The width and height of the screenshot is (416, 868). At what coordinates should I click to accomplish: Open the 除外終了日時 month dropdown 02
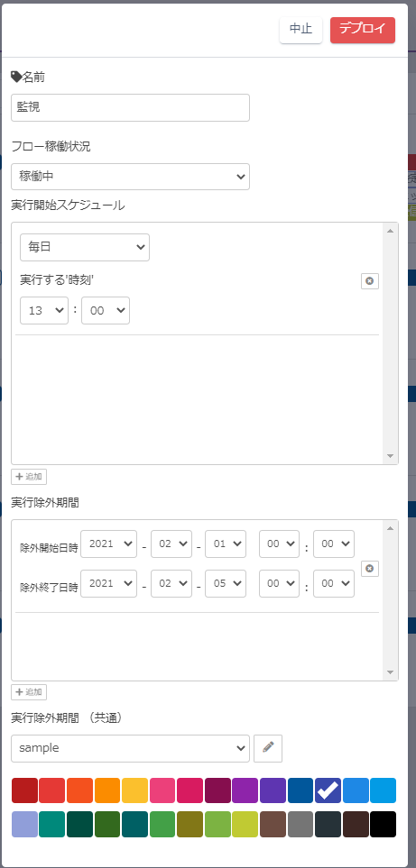pos(171,583)
